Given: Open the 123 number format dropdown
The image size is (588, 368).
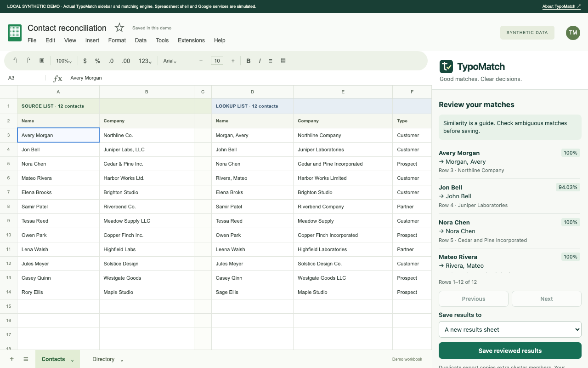Looking at the screenshot, I should point(145,61).
